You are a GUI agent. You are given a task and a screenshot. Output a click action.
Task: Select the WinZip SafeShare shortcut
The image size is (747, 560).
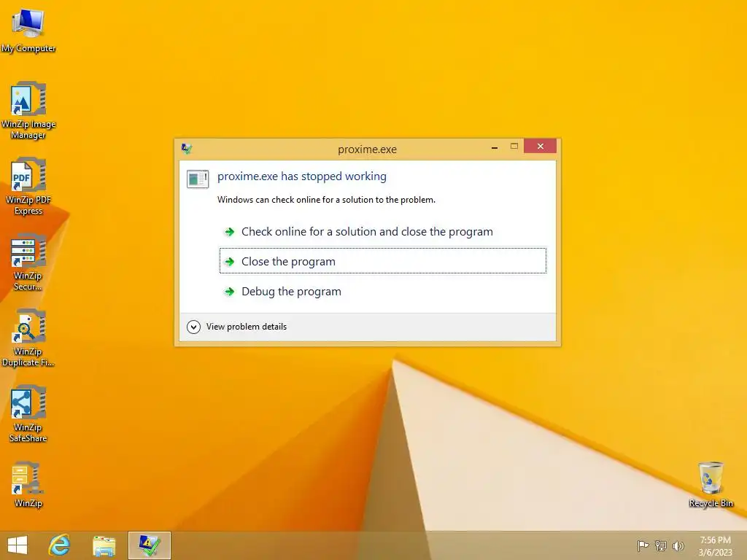28,413
